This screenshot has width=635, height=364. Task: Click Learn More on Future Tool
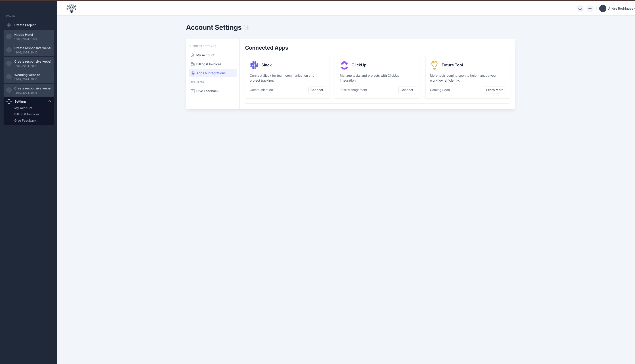coord(494,90)
